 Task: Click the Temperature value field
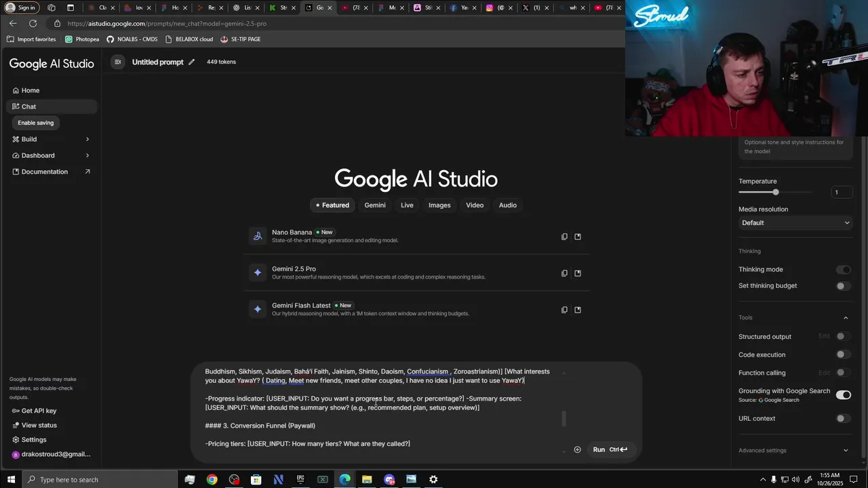pos(842,192)
